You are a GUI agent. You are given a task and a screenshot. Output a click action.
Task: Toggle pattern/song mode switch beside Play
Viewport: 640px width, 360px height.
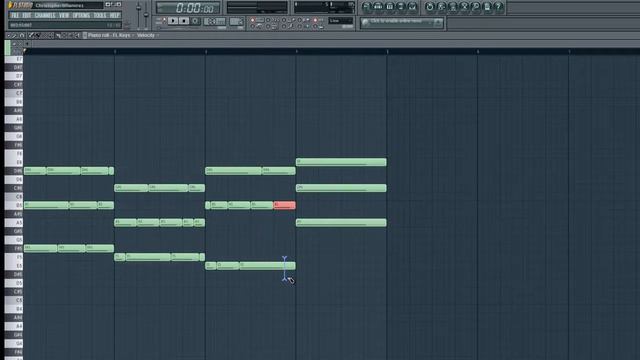tap(160, 21)
